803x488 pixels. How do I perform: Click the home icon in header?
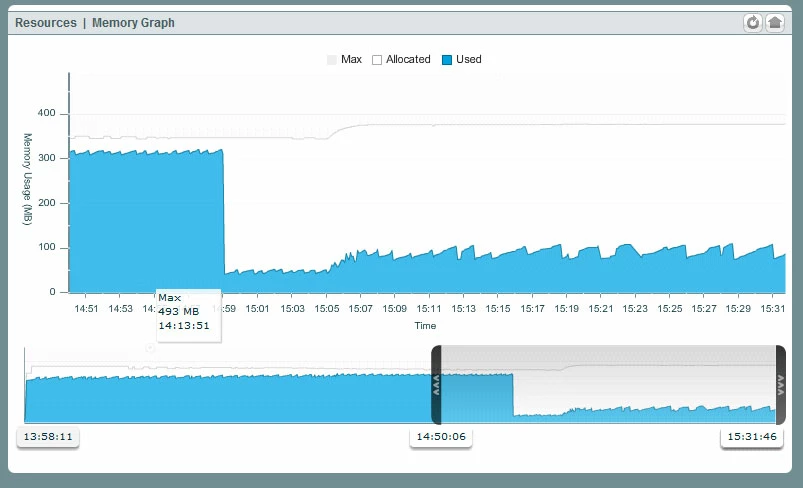[775, 23]
